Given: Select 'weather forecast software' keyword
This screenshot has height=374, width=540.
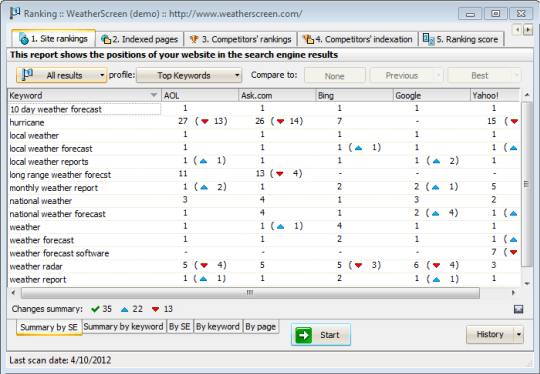Looking at the screenshot, I should click(59, 253).
